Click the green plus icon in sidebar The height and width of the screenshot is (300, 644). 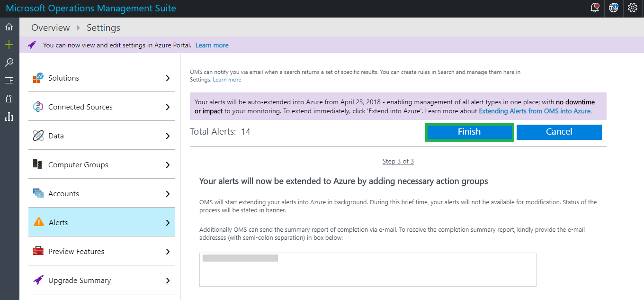click(9, 45)
